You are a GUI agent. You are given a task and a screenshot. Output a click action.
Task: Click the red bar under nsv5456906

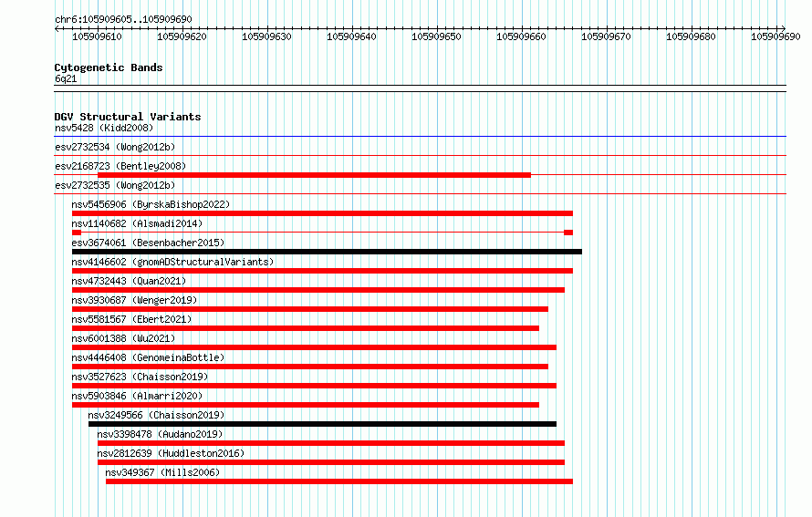[322, 213]
